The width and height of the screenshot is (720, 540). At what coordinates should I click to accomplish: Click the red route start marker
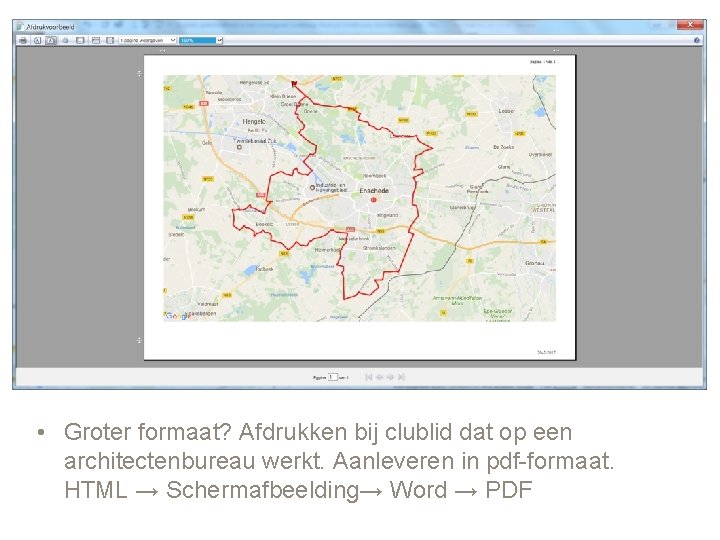(x=294, y=84)
